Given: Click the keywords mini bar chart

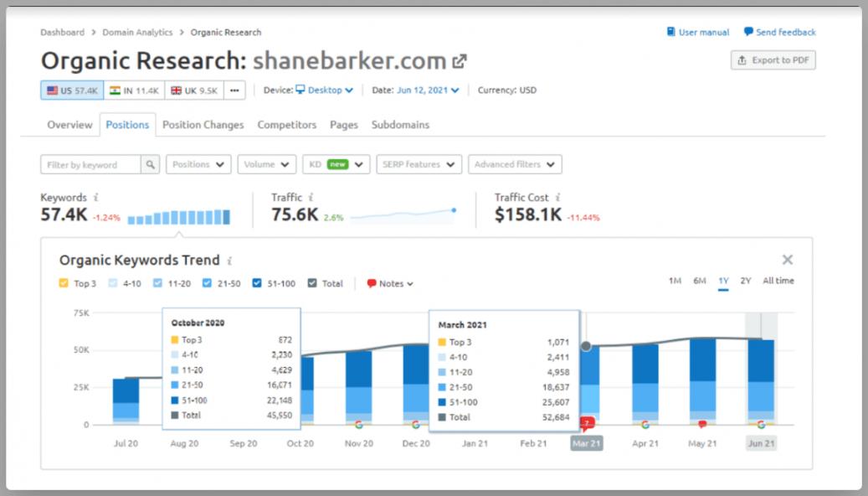Looking at the screenshot, I should (179, 217).
